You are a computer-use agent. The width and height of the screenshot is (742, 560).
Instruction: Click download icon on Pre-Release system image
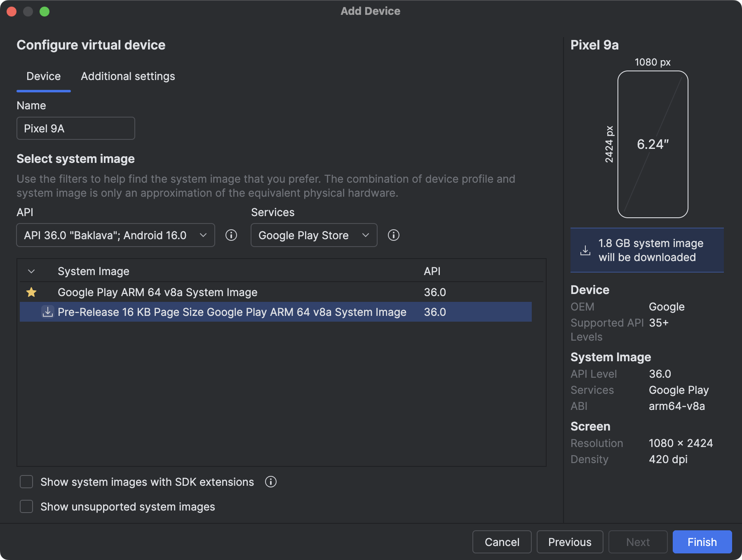pos(48,312)
